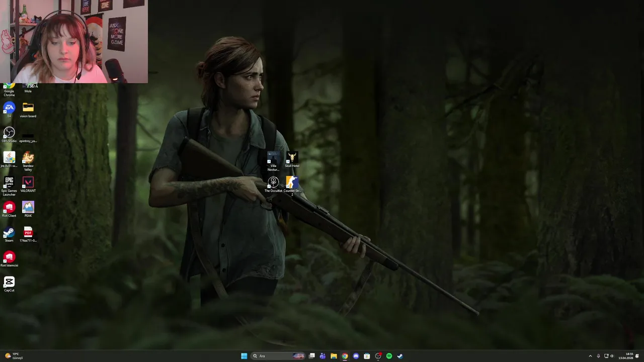The width and height of the screenshot is (644, 362).
Task: Switch to Chrome on the taskbar
Action: pyautogui.click(x=345, y=356)
